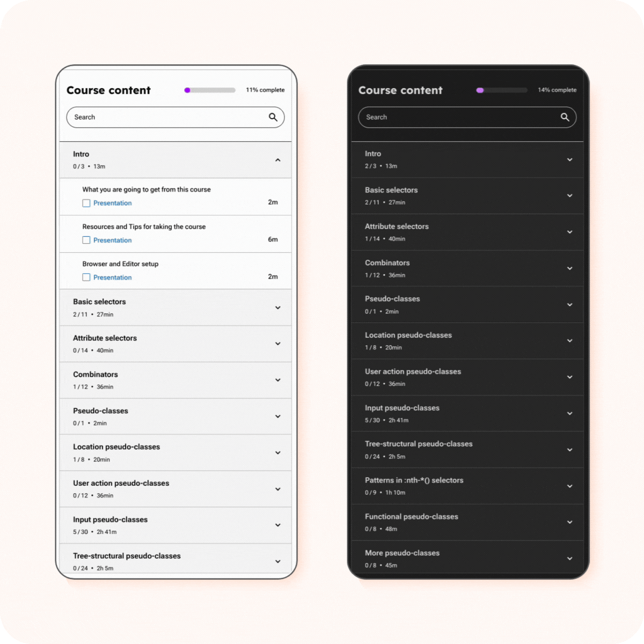The height and width of the screenshot is (644, 644).
Task: Collapse the Intro section in light panel
Action: pos(277,160)
